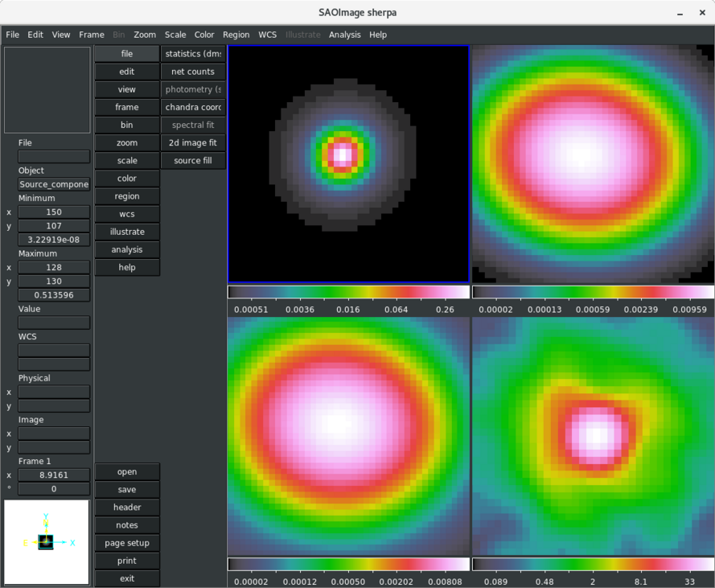Open the Color menu in the menu bar

204,35
